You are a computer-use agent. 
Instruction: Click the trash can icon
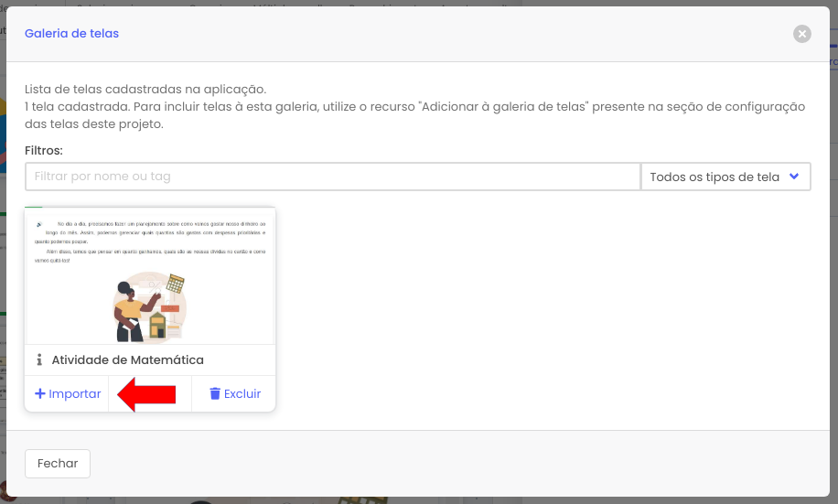(x=215, y=394)
